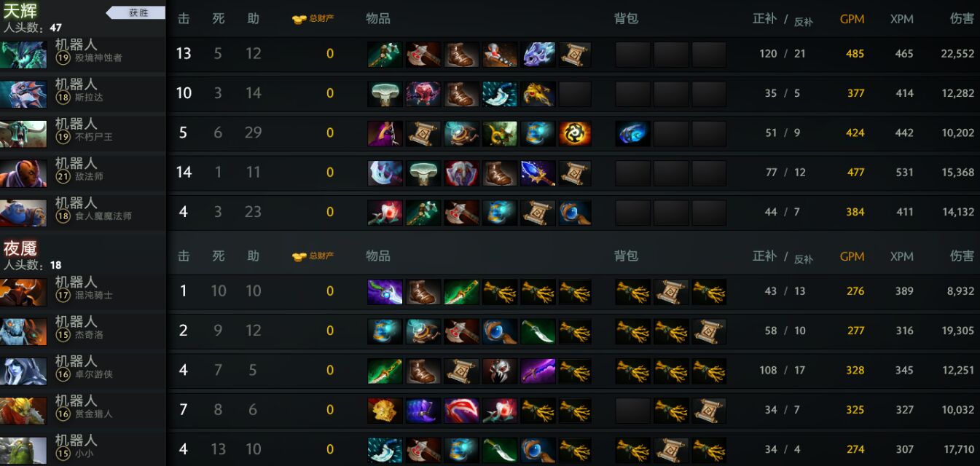This screenshot has height=466, width=980.
Task: Click Anti-Mage's Battle Fury axe icon
Action: [385, 173]
